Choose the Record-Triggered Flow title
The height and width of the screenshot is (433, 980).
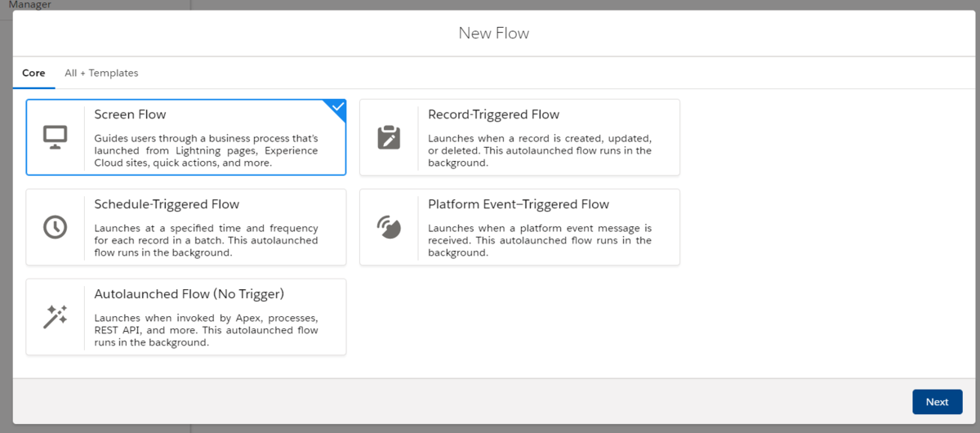(x=493, y=115)
